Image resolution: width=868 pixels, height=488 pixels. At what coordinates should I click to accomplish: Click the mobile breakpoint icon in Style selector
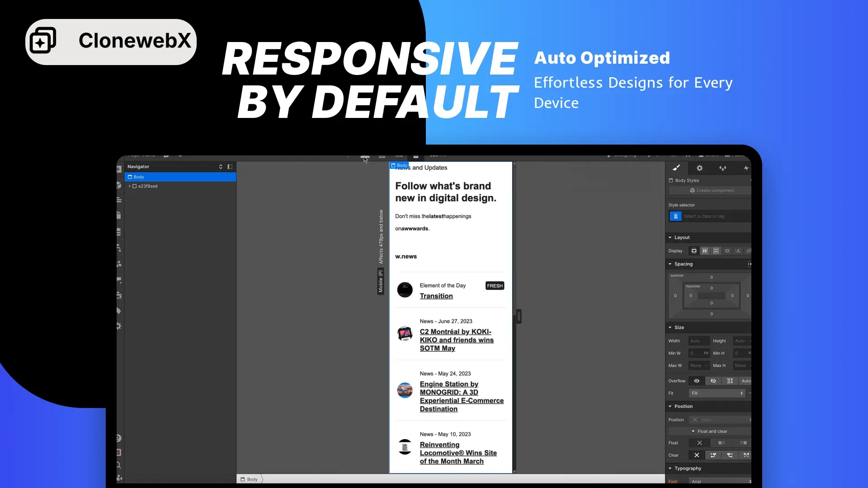pos(675,216)
